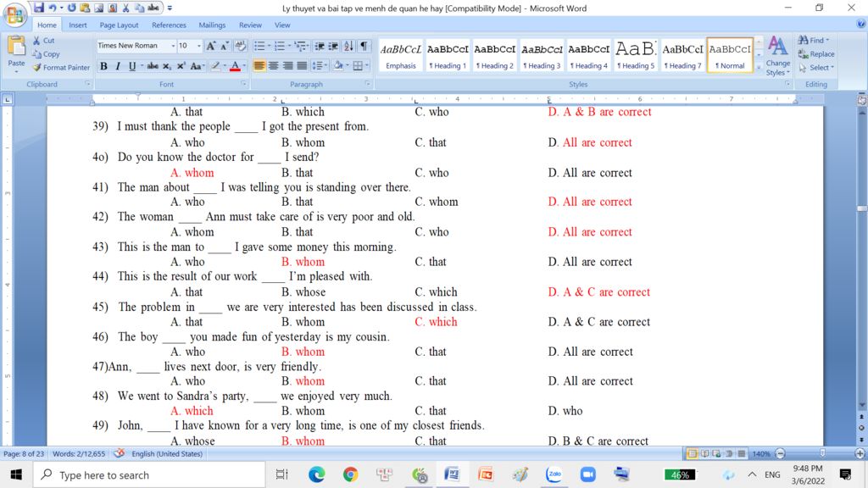This screenshot has width=868, height=488.
Task: Apply superscript formatting
Action: coord(181,66)
